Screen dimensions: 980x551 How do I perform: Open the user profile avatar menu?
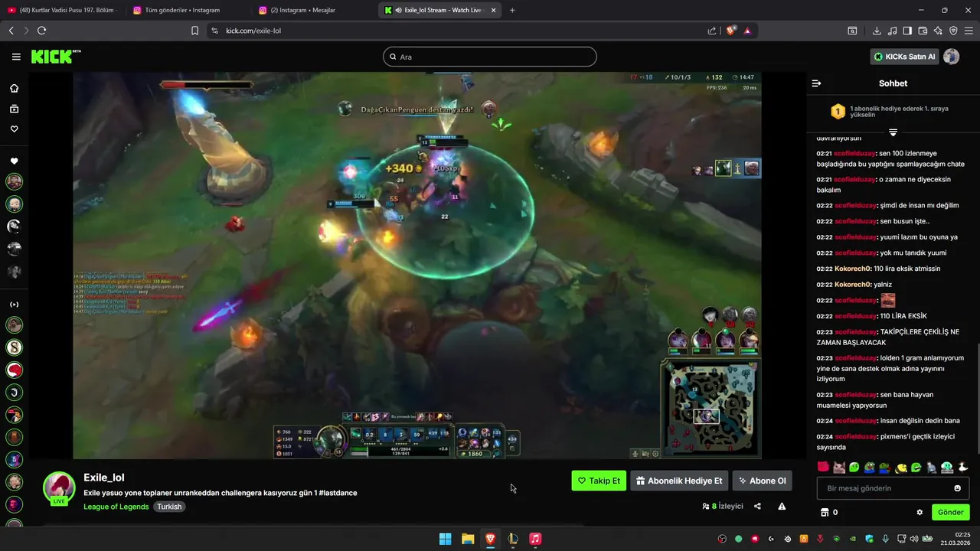952,57
